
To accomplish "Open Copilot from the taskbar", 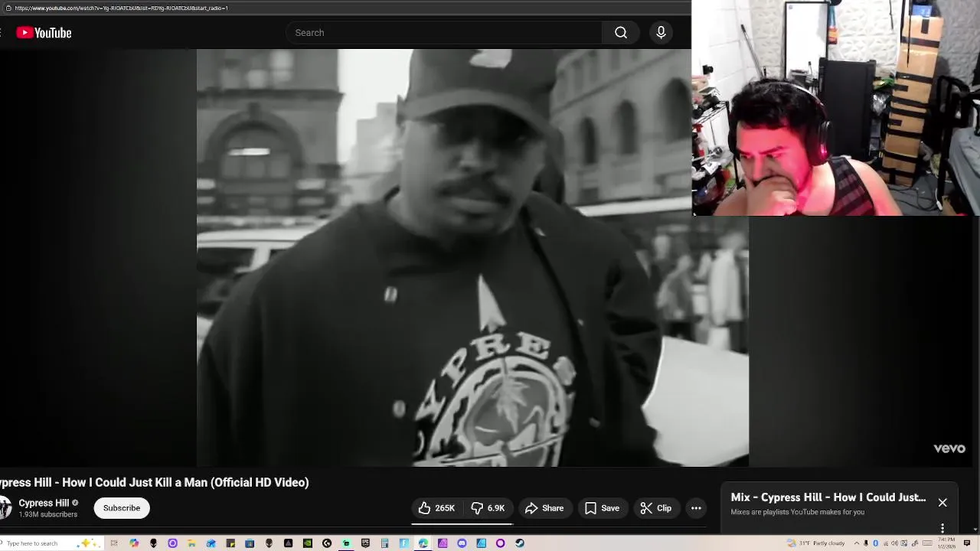I will tap(134, 543).
